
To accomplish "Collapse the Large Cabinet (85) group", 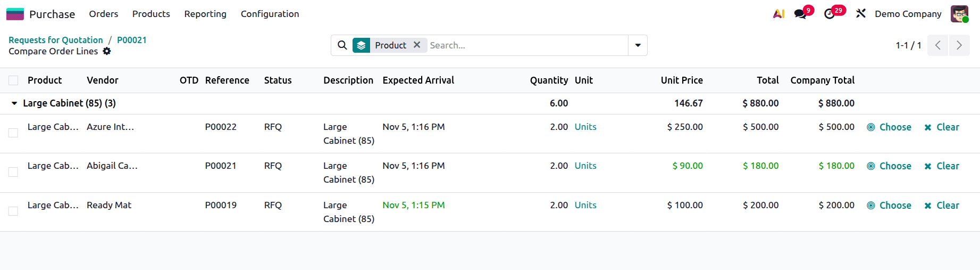I will point(14,103).
